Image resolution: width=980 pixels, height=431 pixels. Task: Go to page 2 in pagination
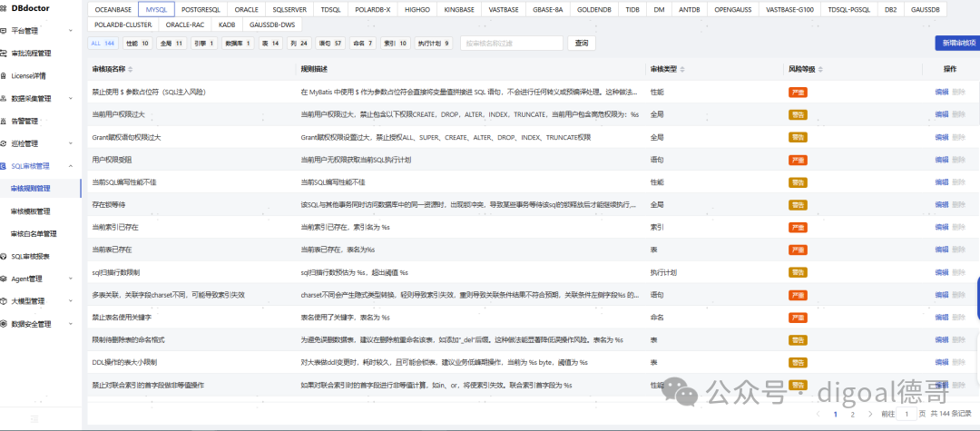pos(852,414)
